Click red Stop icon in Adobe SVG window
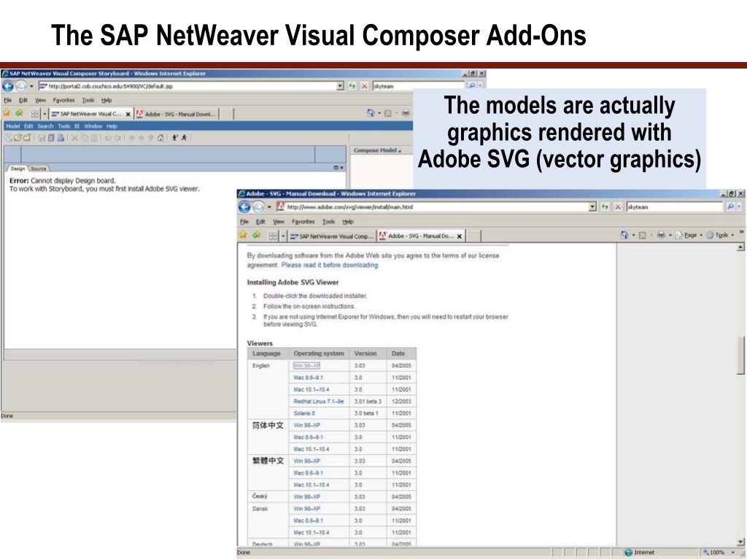Viewport: 747px width, 560px height. tap(617, 206)
